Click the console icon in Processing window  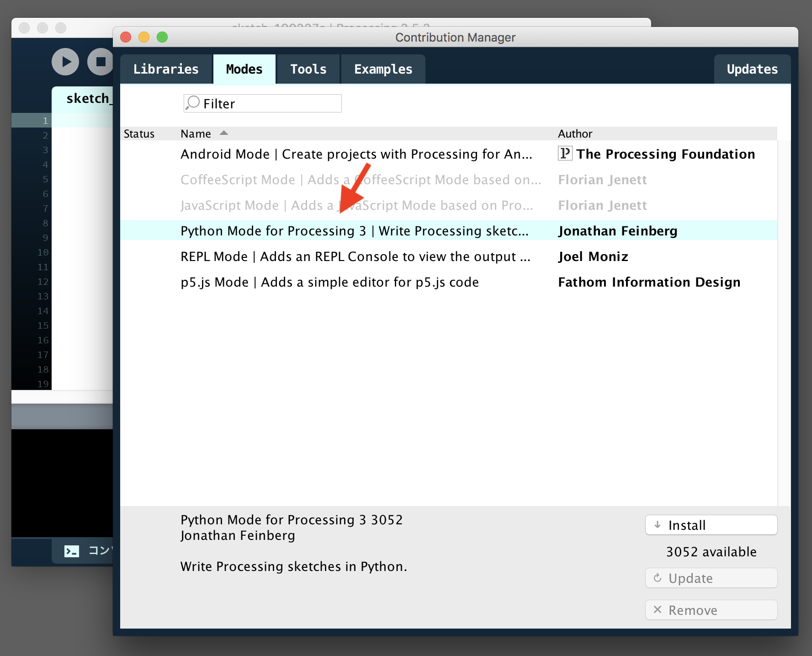[x=72, y=551]
